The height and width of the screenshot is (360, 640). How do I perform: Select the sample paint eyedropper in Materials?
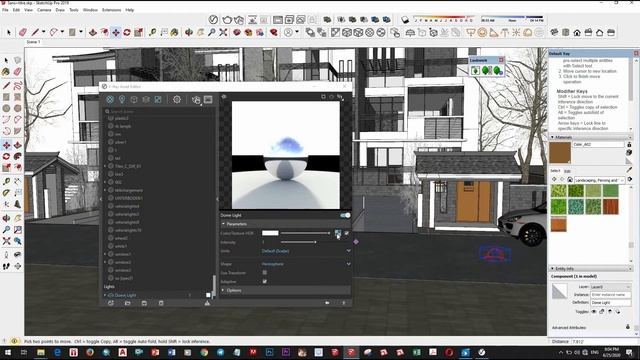coord(629,169)
